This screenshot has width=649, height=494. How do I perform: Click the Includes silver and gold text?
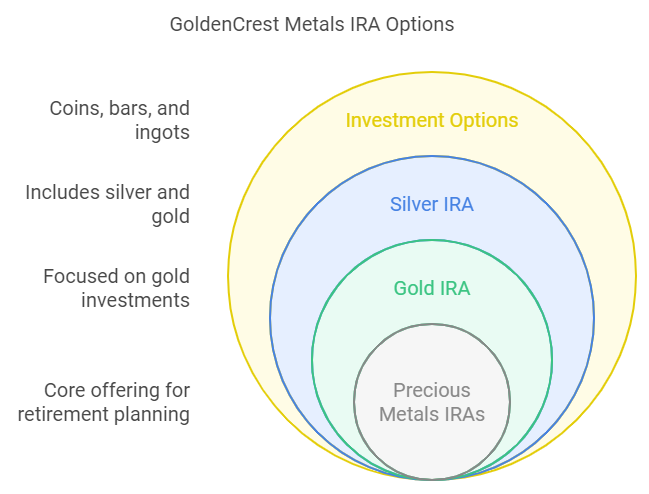[x=108, y=204]
